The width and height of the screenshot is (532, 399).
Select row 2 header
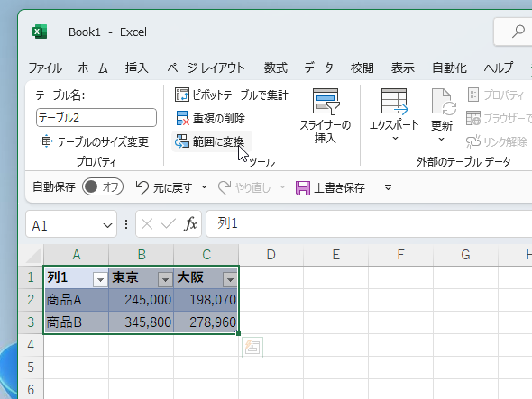pyautogui.click(x=31, y=300)
